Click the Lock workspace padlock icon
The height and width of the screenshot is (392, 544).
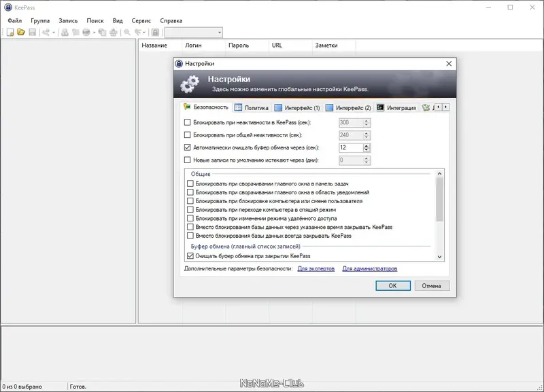click(x=156, y=32)
